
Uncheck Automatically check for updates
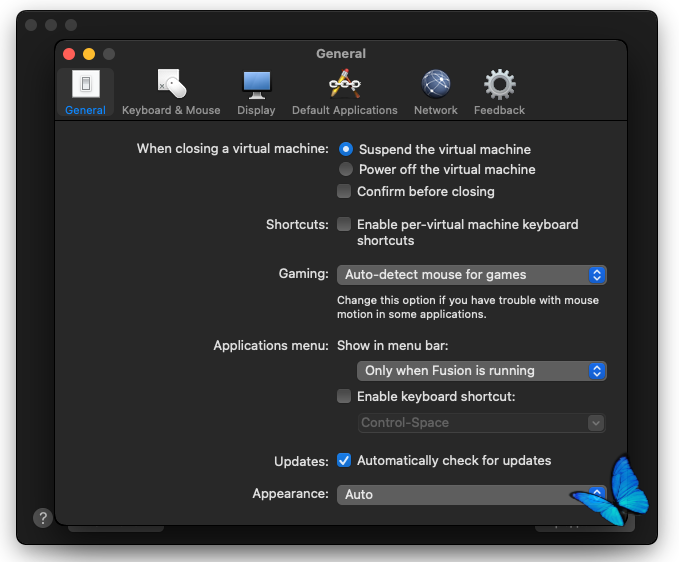(x=344, y=460)
